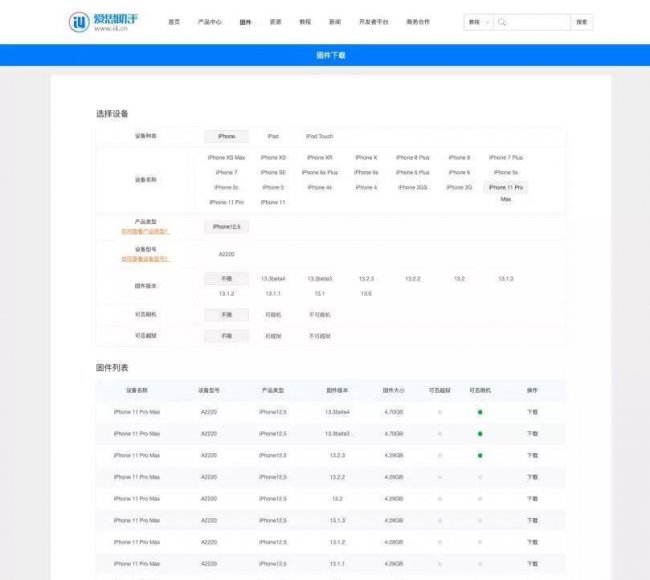Choose iPhone XS Max device

226,158
